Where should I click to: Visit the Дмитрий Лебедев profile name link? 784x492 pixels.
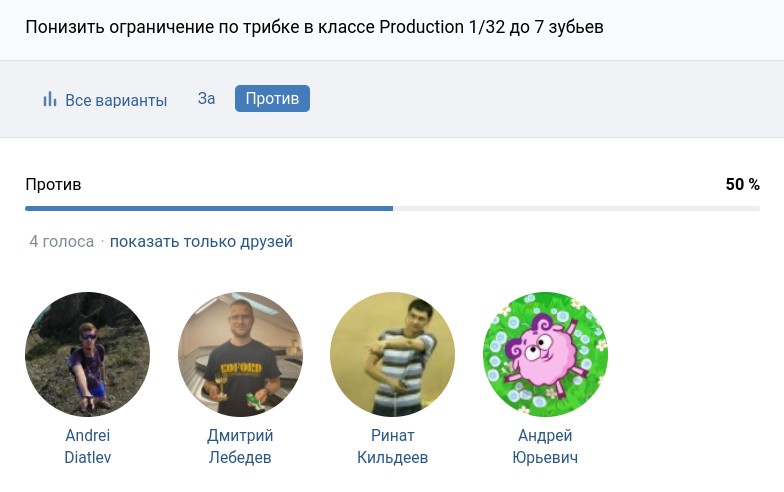point(240,446)
